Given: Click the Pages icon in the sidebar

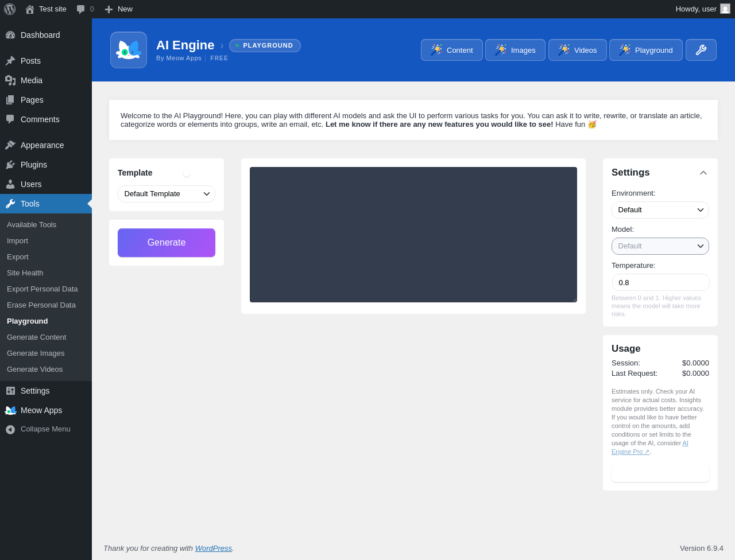Looking at the screenshot, I should (10, 100).
